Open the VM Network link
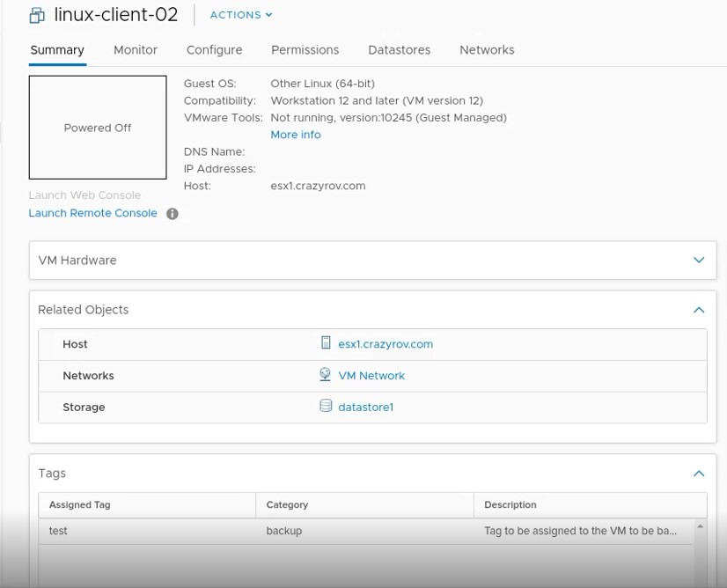 (371, 376)
